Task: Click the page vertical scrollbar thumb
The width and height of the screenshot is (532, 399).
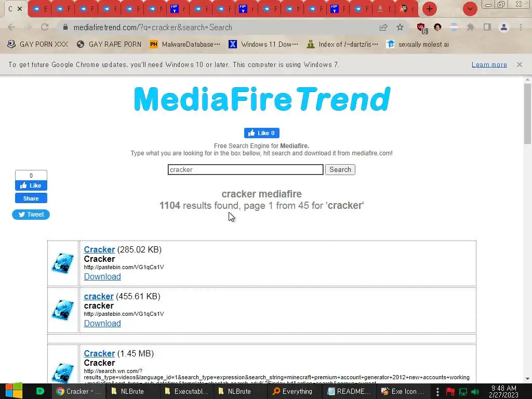Action: pyautogui.click(x=527, y=114)
